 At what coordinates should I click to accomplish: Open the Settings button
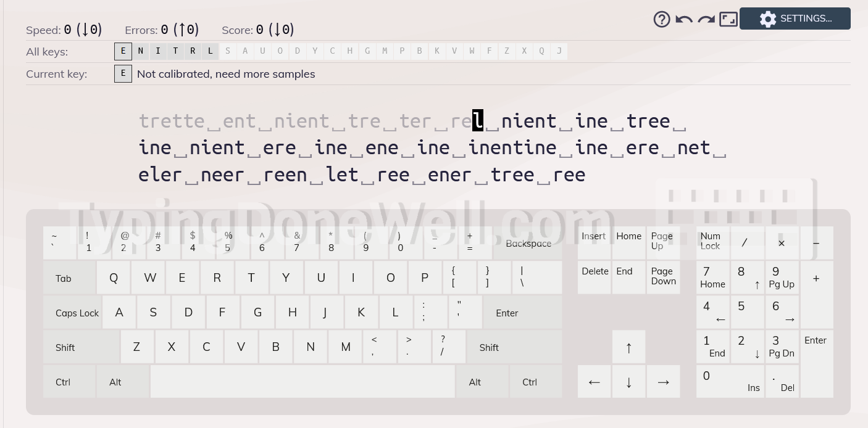point(795,19)
